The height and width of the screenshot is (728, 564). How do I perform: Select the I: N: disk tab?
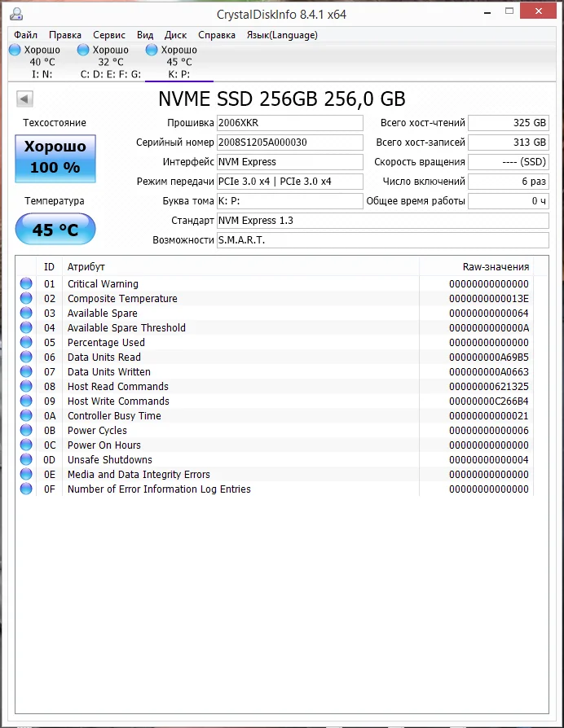[42, 62]
